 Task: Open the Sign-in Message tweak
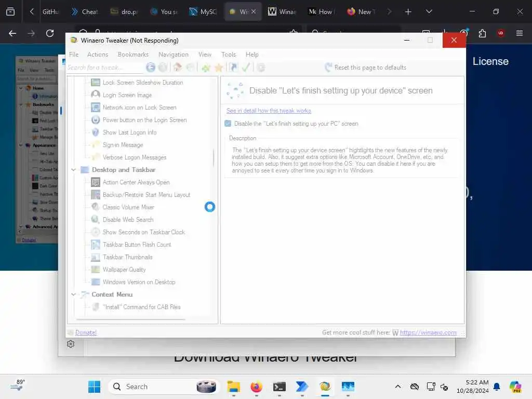[123, 145]
